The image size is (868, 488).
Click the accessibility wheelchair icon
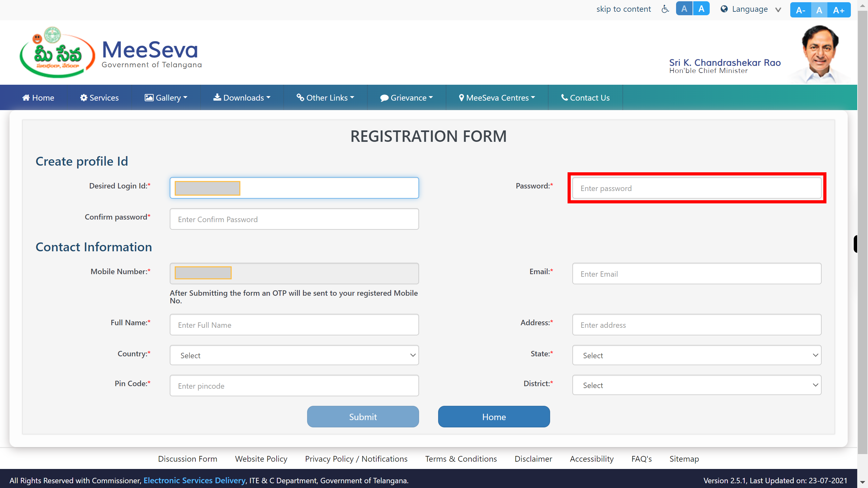pyautogui.click(x=665, y=9)
